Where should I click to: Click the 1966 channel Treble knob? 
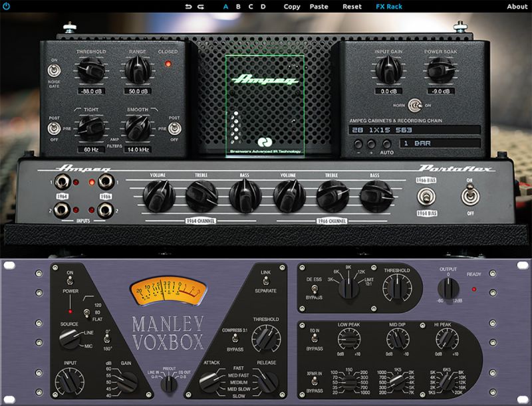coord(332,197)
